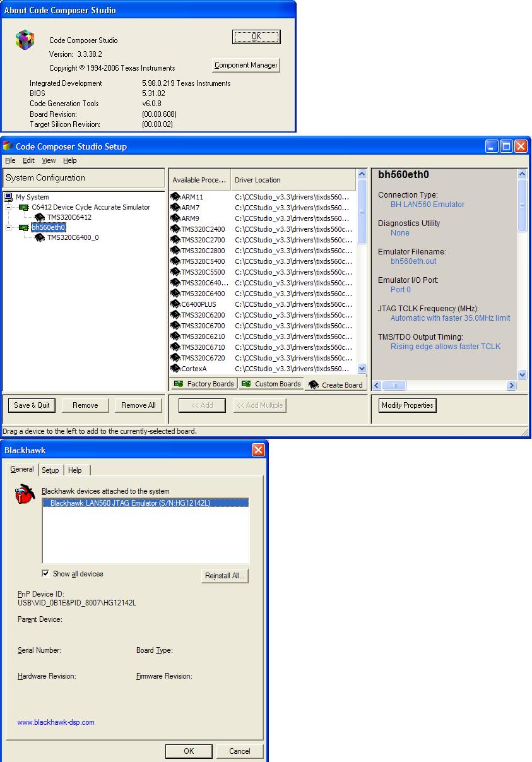Click the ARM9 processor chip icon
The height and width of the screenshot is (762, 532).
(175, 218)
